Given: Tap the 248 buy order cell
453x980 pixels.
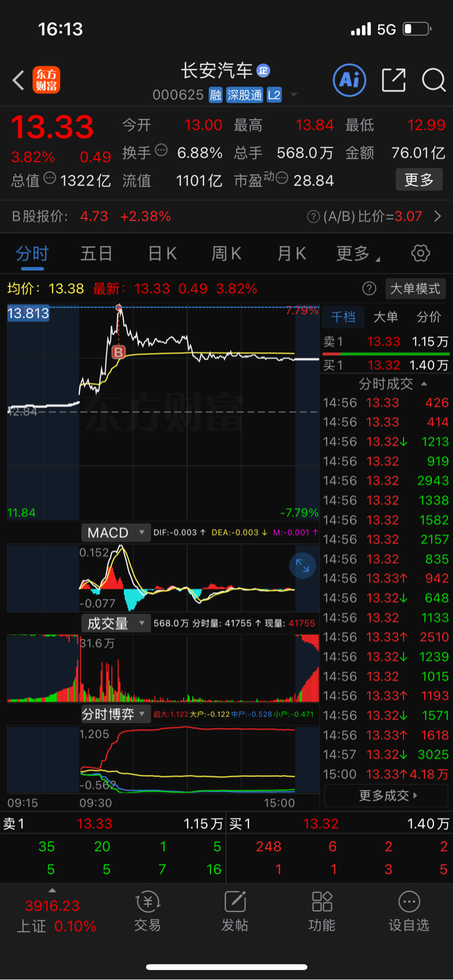Looking at the screenshot, I should 268,847.
